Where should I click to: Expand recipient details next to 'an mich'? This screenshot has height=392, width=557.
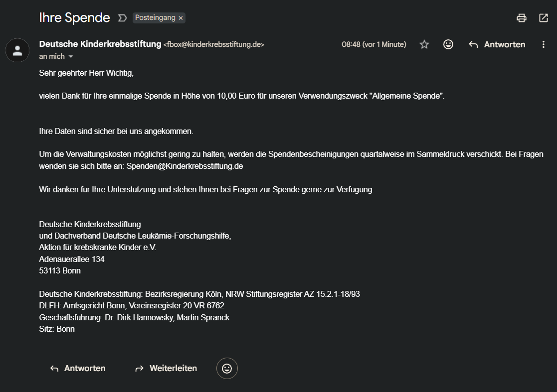coord(71,57)
